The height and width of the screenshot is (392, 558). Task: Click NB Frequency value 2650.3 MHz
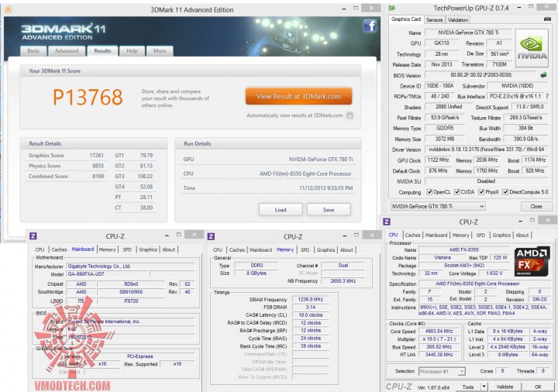pyautogui.click(x=343, y=281)
